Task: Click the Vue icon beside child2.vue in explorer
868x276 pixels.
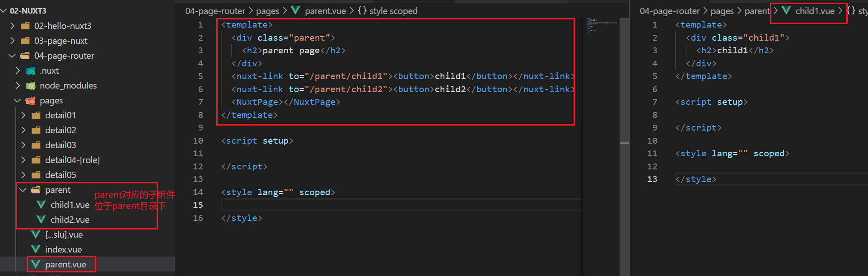Action: coord(41,220)
